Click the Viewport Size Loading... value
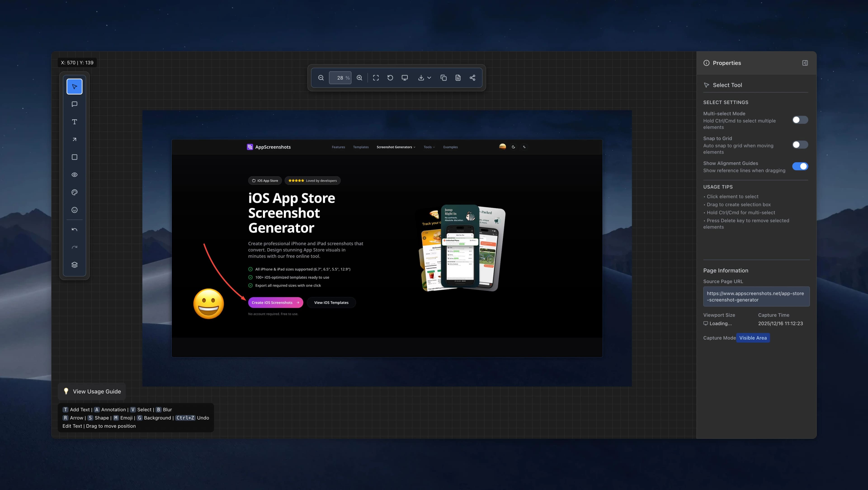Viewport: 868px width, 490px height. click(x=717, y=323)
